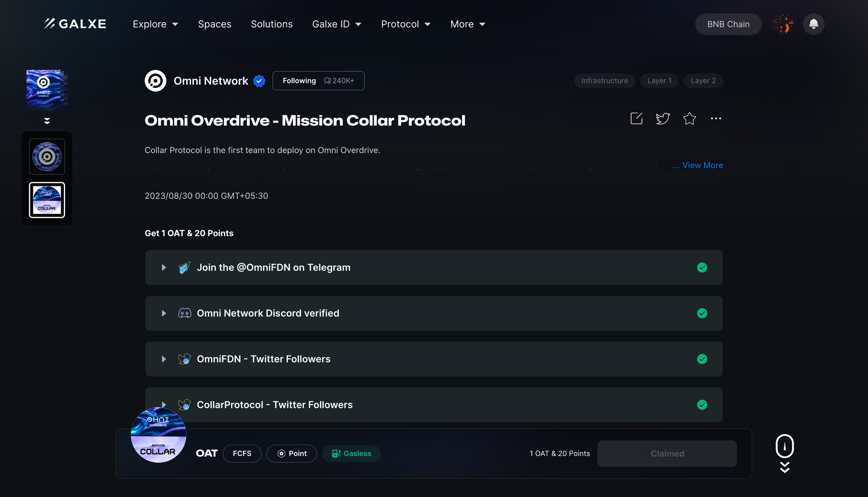
Task: Share campaign on Twitter icon
Action: [x=663, y=118]
